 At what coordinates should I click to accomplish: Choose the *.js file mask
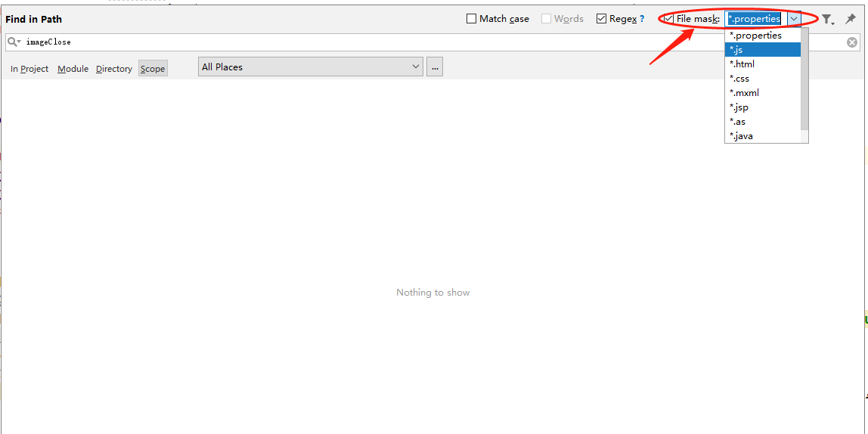(763, 50)
